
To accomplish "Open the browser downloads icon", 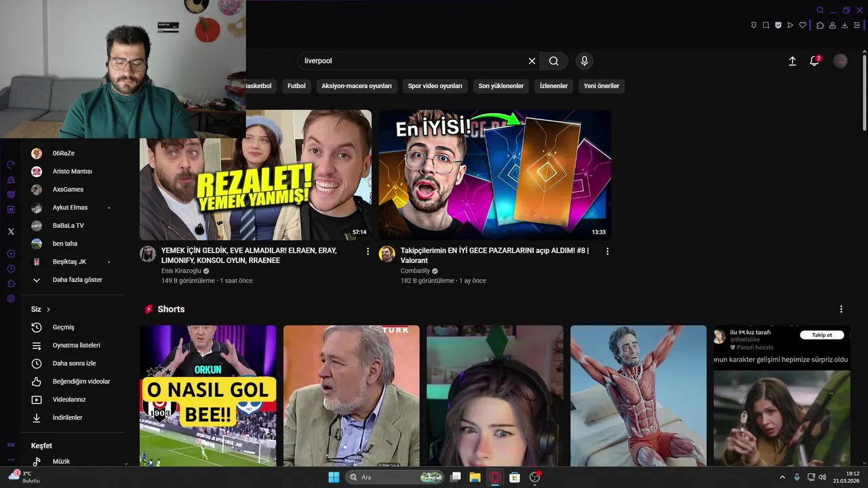I will pyautogui.click(x=844, y=25).
